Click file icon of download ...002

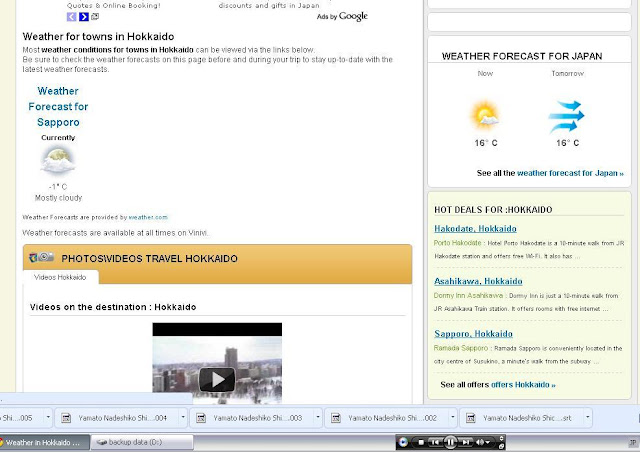(336, 418)
